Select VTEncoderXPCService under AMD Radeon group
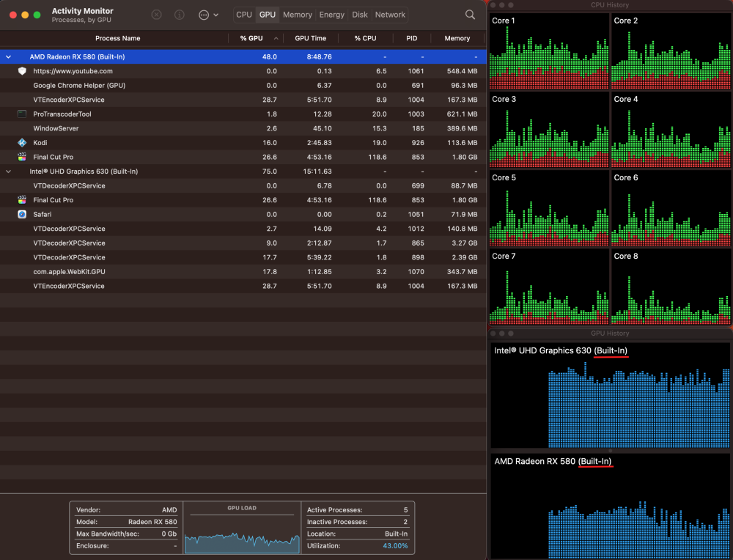Screen dimensions: 733x560 click(243, 100)
